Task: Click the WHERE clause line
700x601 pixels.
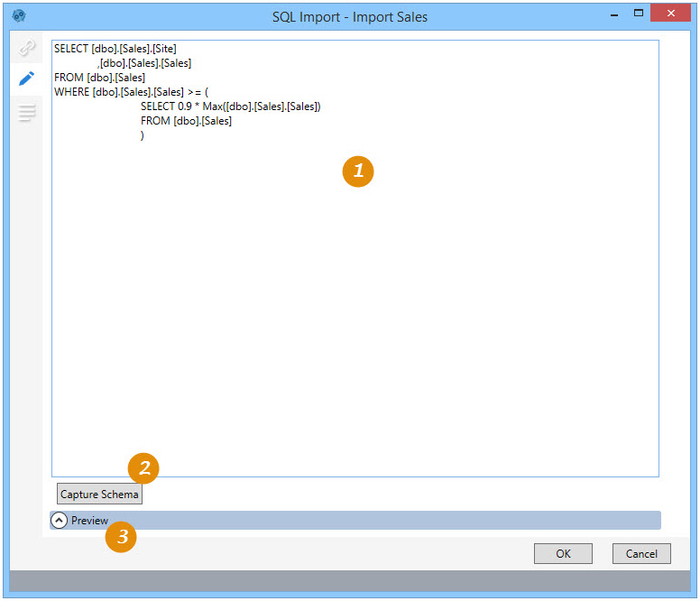Action: click(132, 92)
